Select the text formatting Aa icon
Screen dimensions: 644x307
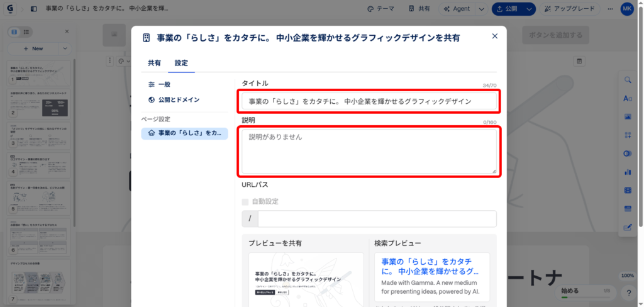click(x=627, y=98)
